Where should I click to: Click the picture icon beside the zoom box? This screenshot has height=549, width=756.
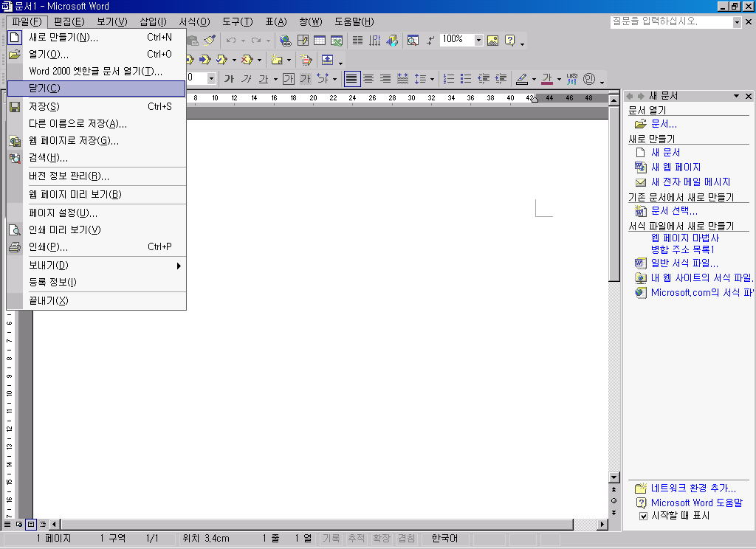(x=492, y=40)
